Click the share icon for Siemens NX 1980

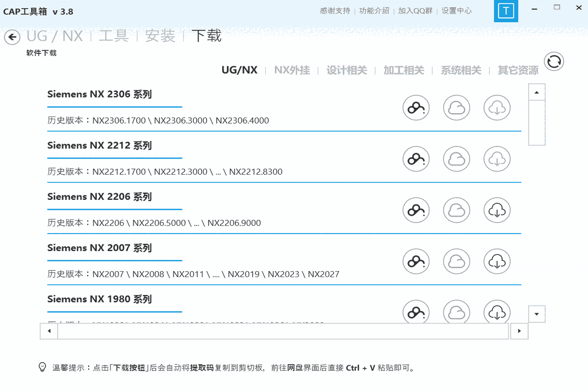pos(416,313)
